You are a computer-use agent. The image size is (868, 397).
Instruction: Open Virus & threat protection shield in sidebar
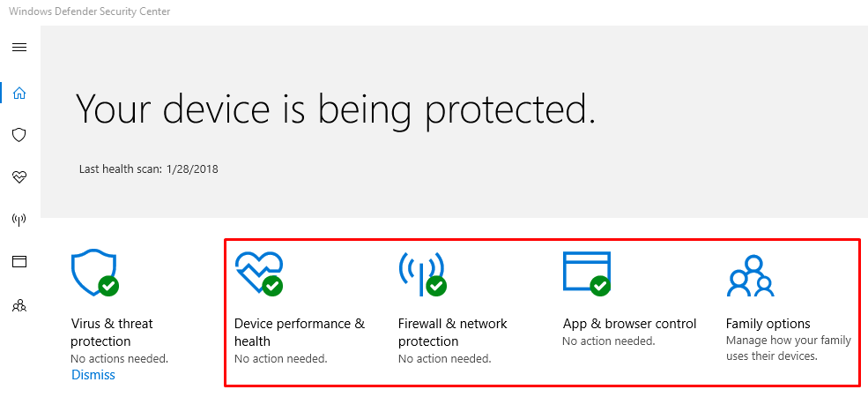[x=19, y=135]
